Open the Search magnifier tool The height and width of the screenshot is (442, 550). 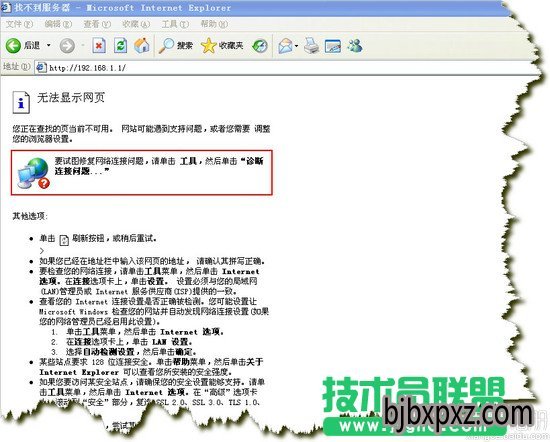click(166, 46)
